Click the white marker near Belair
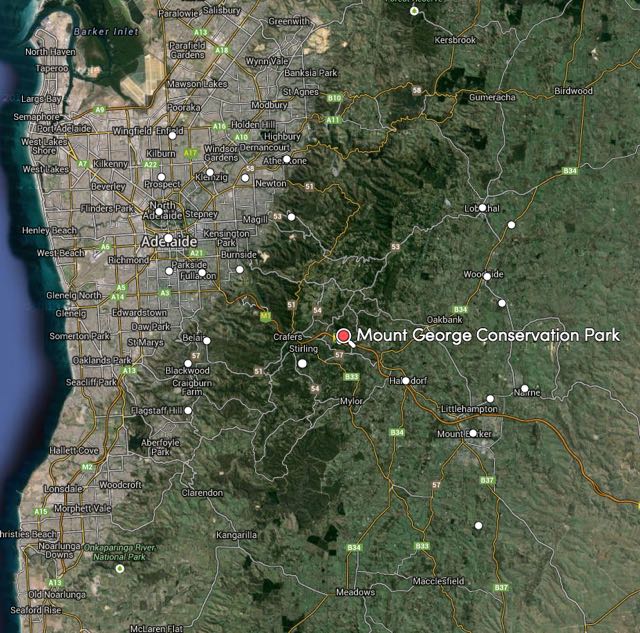Screen dimensions: 640x633 [207, 341]
